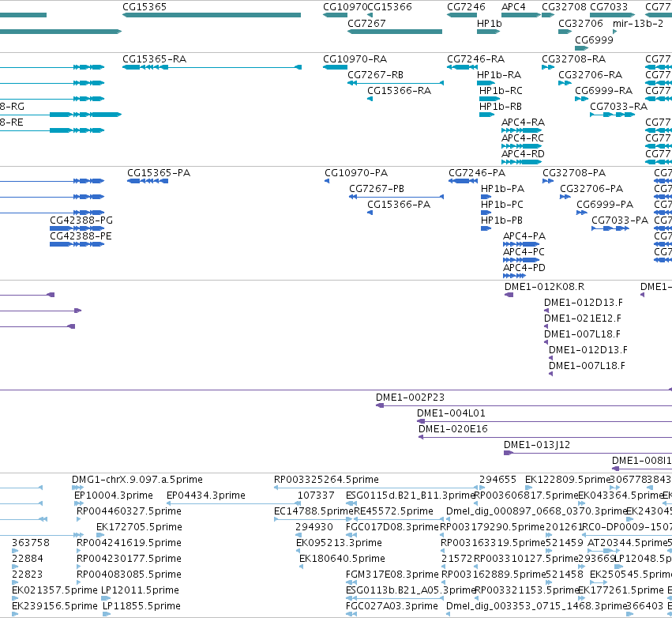Click the HP1b-PA protein label
Viewport: 672px width, 618px height.
coord(502,189)
